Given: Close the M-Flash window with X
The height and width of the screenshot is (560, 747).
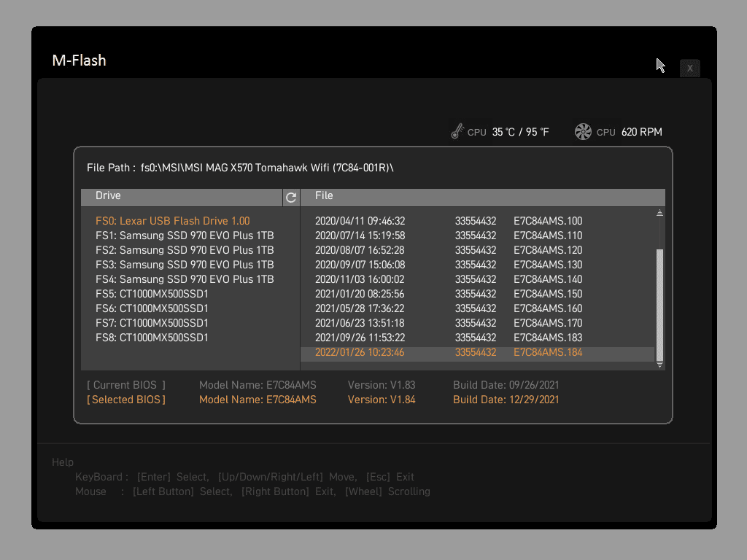Looking at the screenshot, I should pyautogui.click(x=689, y=69).
